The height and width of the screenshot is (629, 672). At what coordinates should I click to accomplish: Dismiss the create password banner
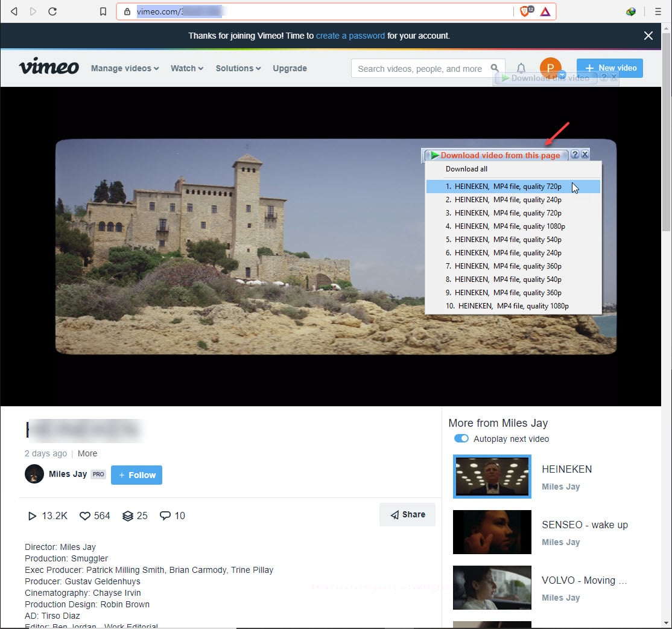point(648,36)
